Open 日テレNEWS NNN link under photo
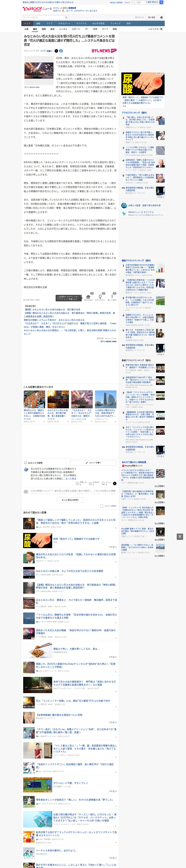The height and width of the screenshot is (868, 186). (x=32, y=87)
